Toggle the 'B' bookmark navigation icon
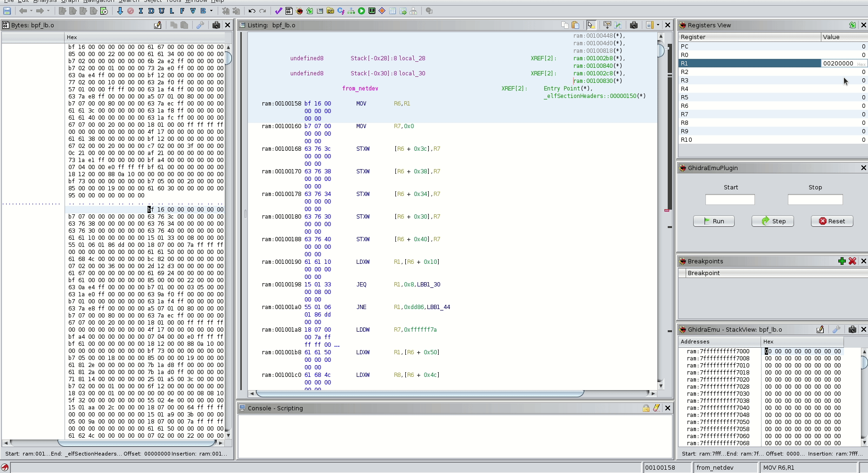 coord(203,11)
